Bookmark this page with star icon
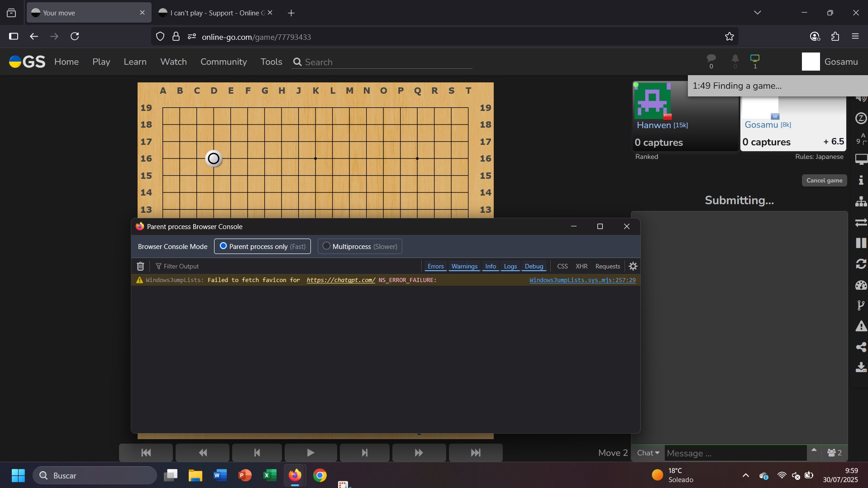Image resolution: width=868 pixels, height=488 pixels. click(729, 37)
